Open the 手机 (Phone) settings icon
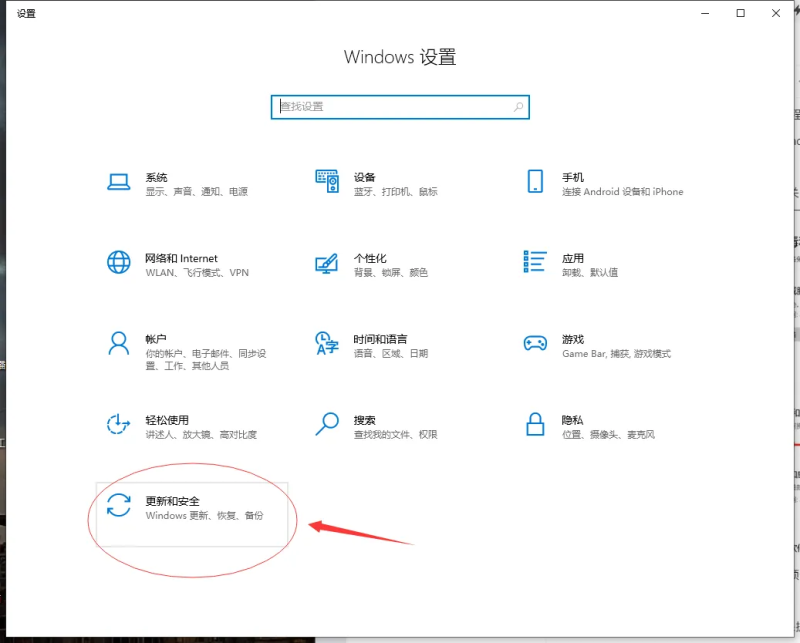Screen dimensions: 800x643 537,178
